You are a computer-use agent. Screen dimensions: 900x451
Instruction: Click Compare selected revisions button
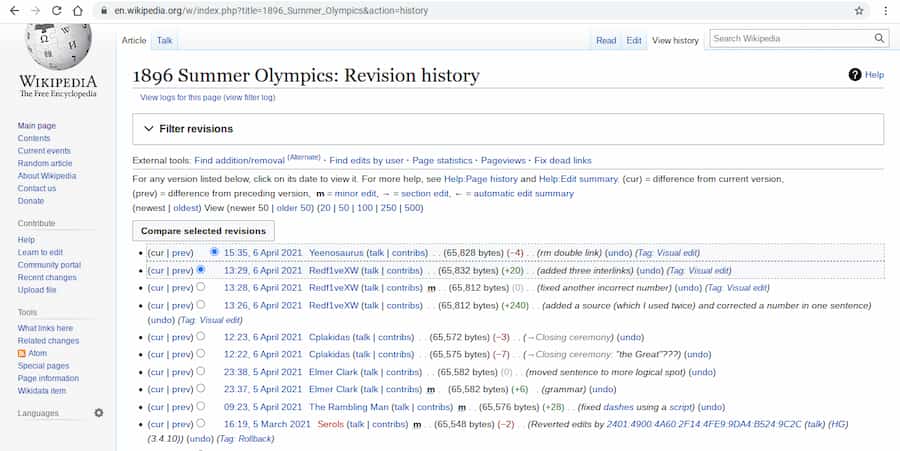click(203, 231)
